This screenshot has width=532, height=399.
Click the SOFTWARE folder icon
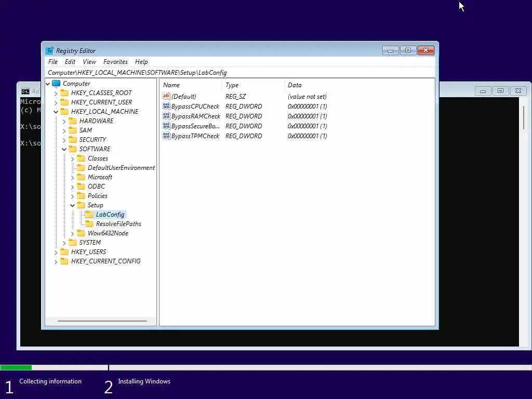(73, 149)
